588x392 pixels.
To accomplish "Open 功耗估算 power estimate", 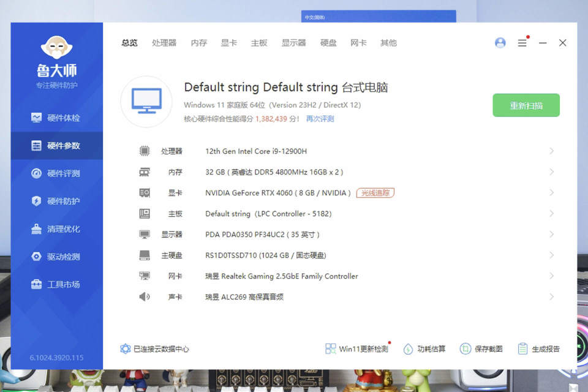I will (424, 349).
